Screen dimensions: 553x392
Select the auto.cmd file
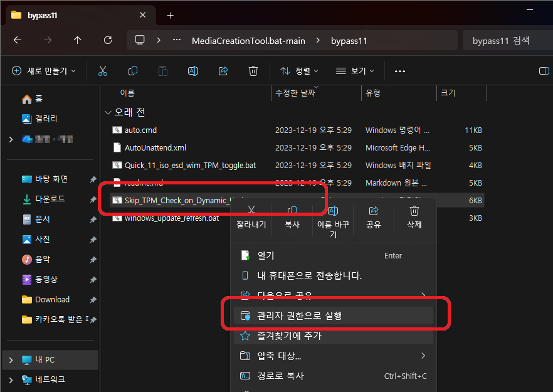coord(140,130)
